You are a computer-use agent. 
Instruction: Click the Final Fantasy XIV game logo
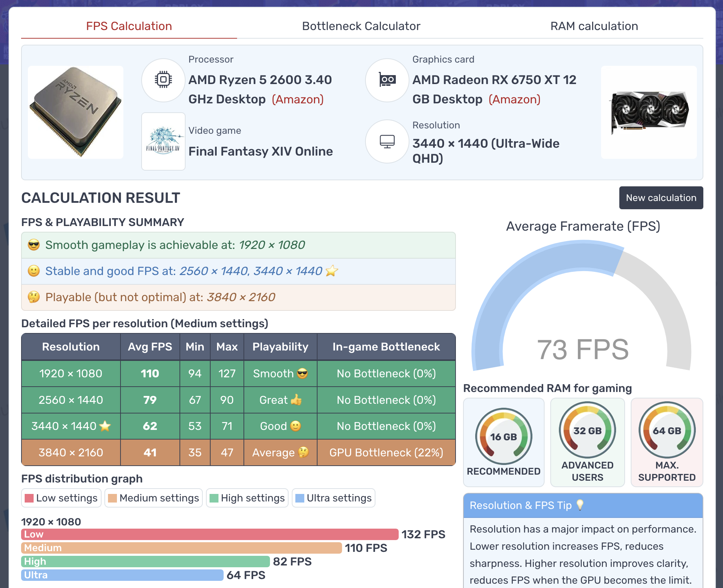(163, 142)
